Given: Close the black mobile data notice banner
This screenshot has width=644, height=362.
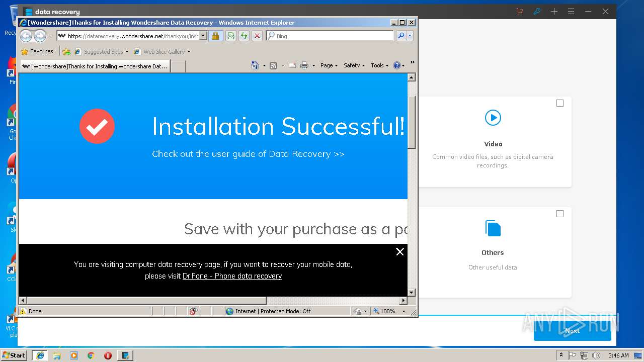Looking at the screenshot, I should tap(400, 252).
